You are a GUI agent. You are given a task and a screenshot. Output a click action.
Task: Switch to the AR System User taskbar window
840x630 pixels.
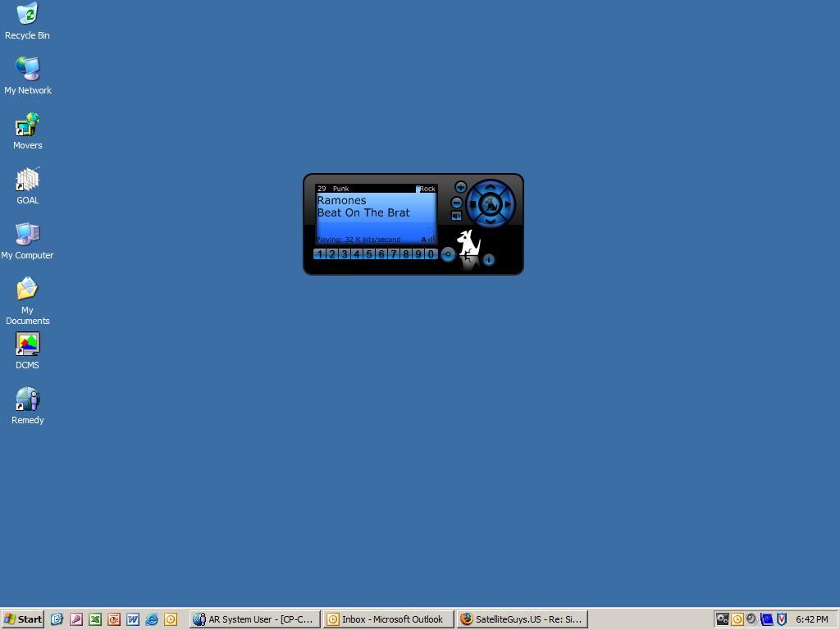pos(255,619)
